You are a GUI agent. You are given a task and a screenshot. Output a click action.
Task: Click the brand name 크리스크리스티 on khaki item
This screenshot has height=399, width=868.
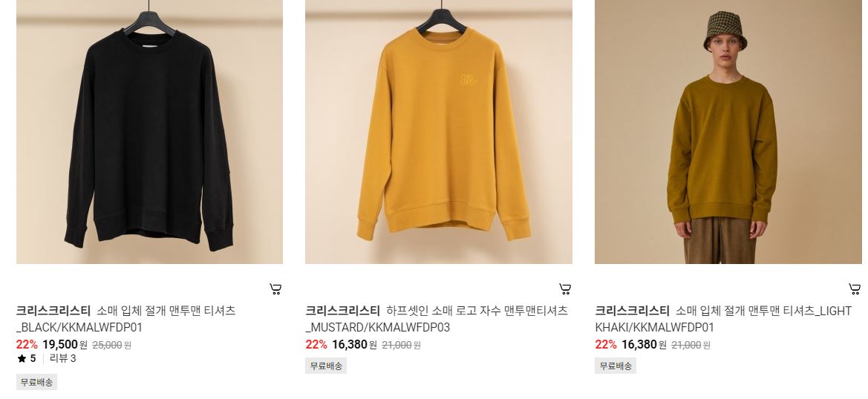pyautogui.click(x=632, y=311)
